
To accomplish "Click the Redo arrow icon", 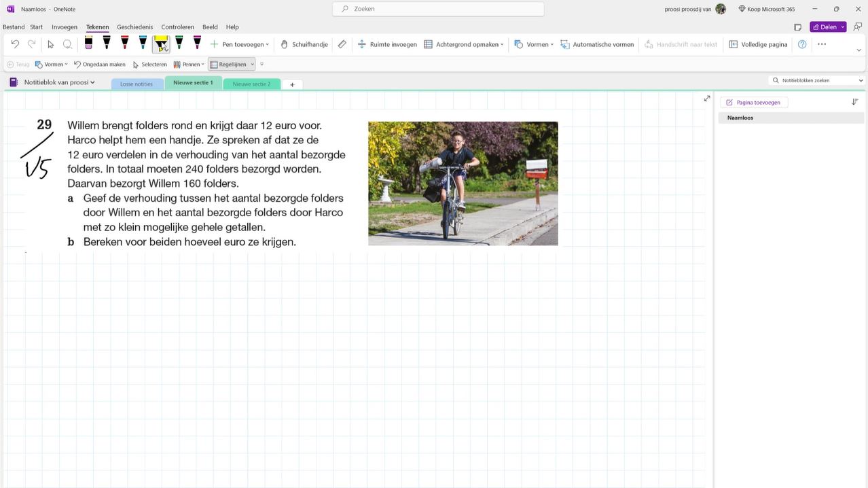I will click(31, 44).
